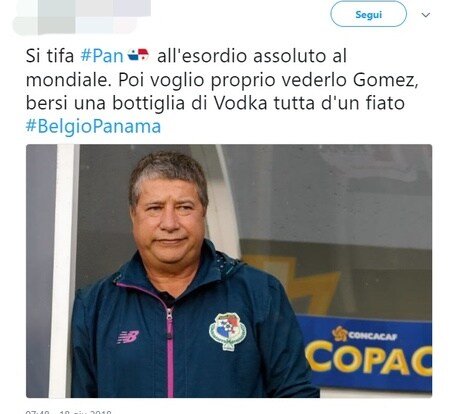Viewport: 459px width, 414px height.
Task: Click the white post in photo
Action: point(64,271)
